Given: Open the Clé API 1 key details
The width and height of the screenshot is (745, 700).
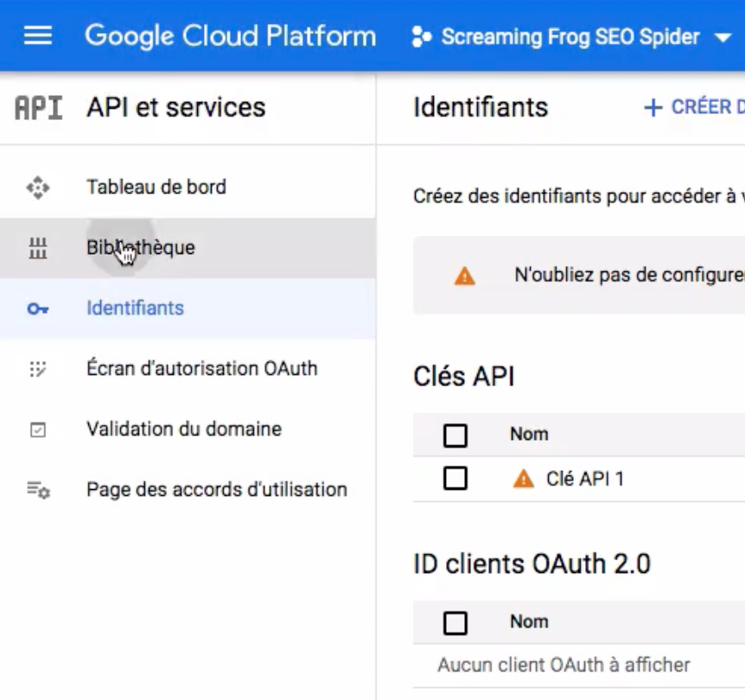Looking at the screenshot, I should pos(585,479).
